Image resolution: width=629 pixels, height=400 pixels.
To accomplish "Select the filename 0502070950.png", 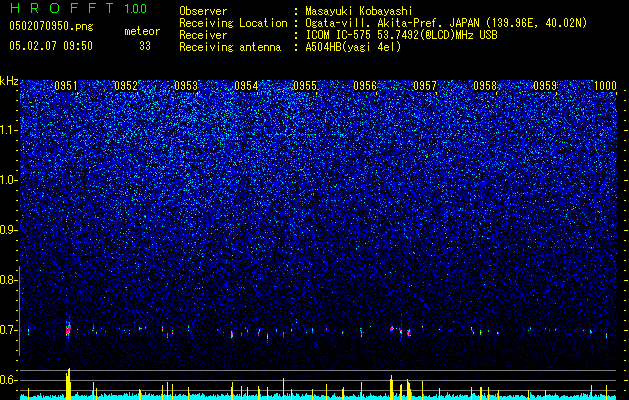I will tap(51, 26).
